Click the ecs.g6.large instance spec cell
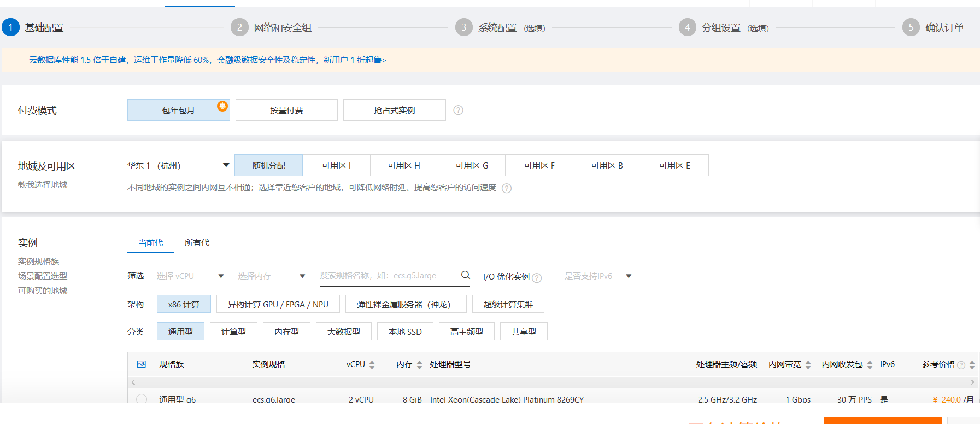This screenshot has height=424, width=980. (274, 399)
